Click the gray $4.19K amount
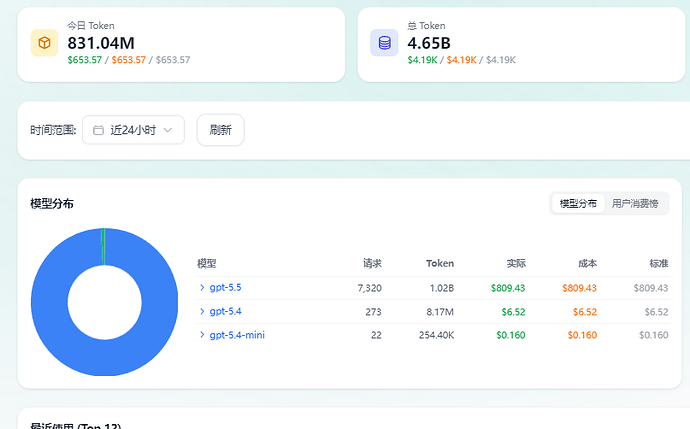The image size is (690, 429). (x=501, y=60)
